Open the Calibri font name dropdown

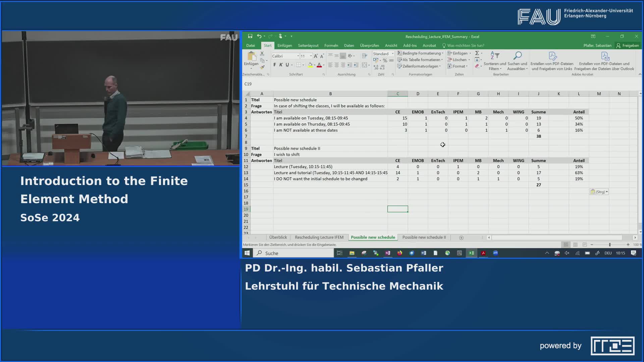point(298,56)
